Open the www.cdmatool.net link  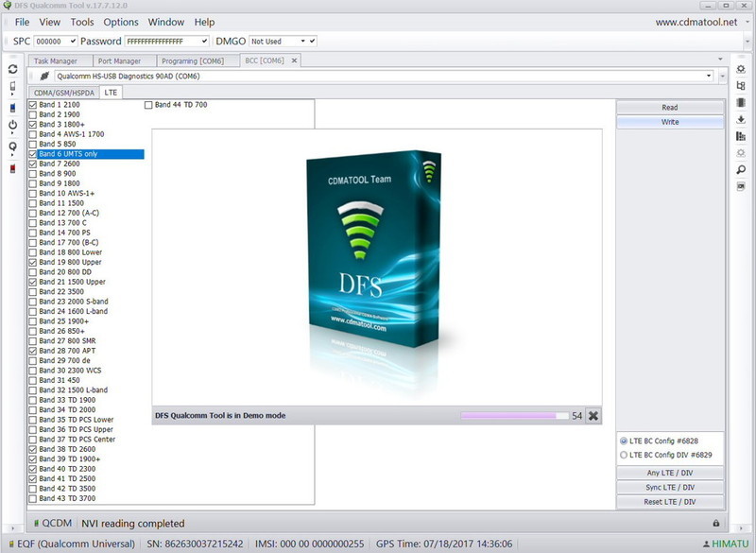pos(696,22)
